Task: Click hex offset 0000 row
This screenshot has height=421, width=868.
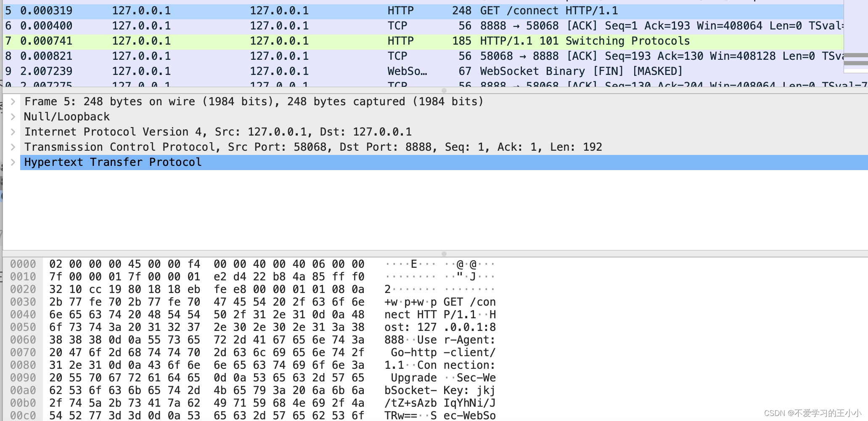Action: pos(23,264)
